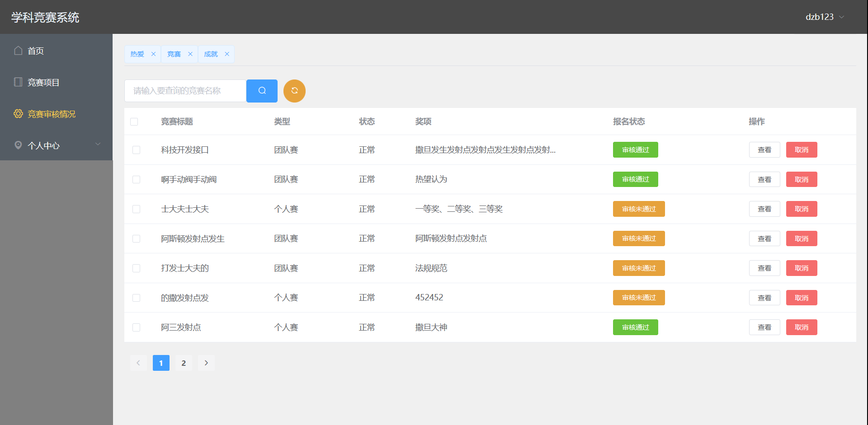Click the notebook icon beside 竞赛项目

(x=18, y=82)
